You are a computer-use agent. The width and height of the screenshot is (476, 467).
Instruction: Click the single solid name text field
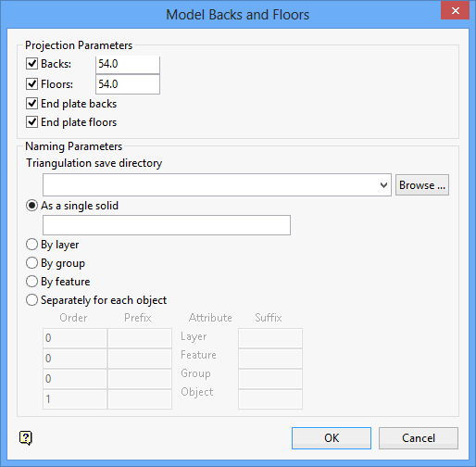pos(167,225)
